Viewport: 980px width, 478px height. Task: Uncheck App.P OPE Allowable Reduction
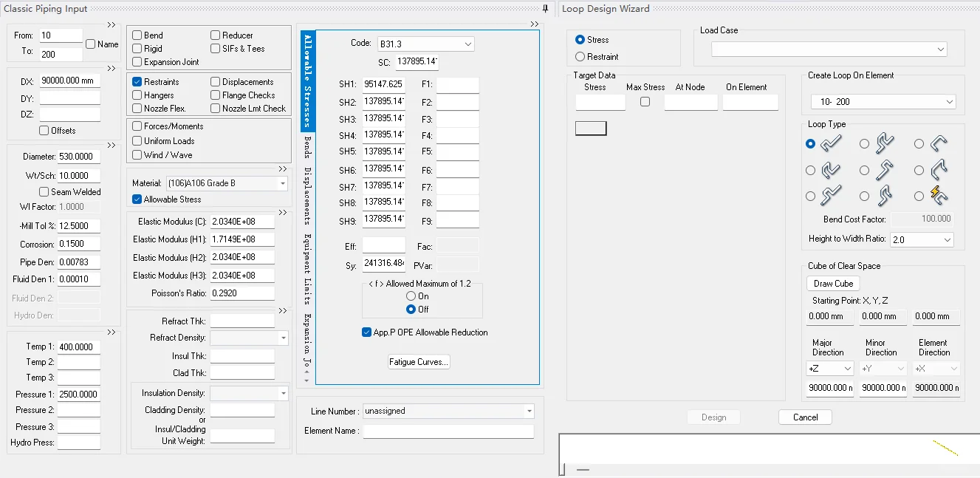(366, 332)
